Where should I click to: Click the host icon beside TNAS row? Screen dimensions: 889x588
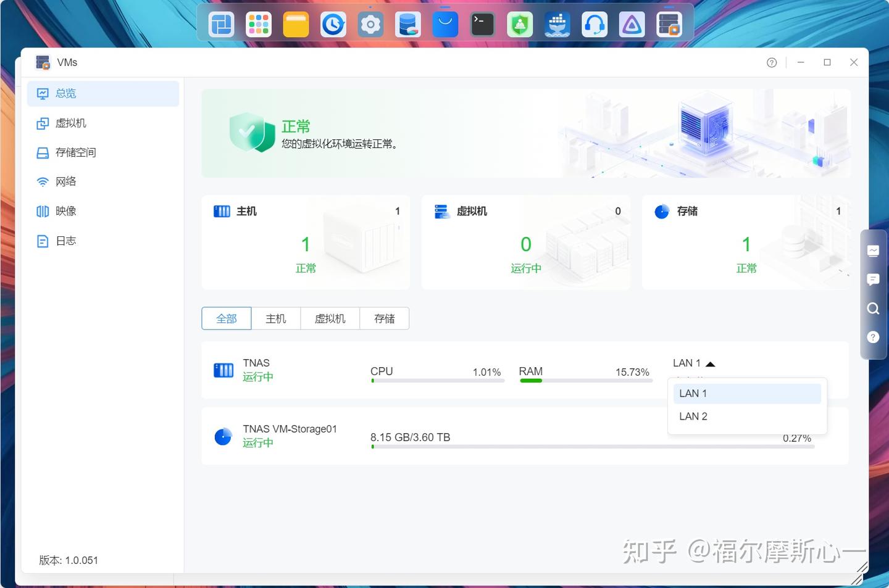click(223, 370)
